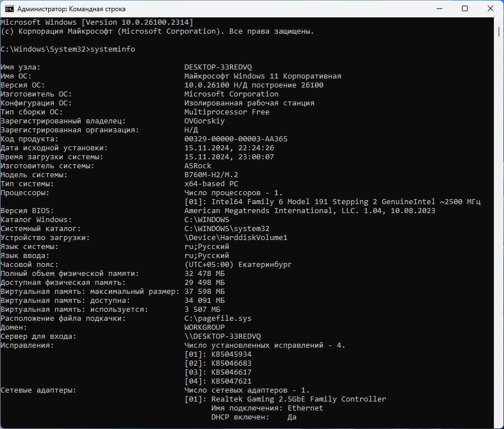Click available physical memory '29 498 МБ'
Viewport: 504px width, 429px height.
click(205, 283)
